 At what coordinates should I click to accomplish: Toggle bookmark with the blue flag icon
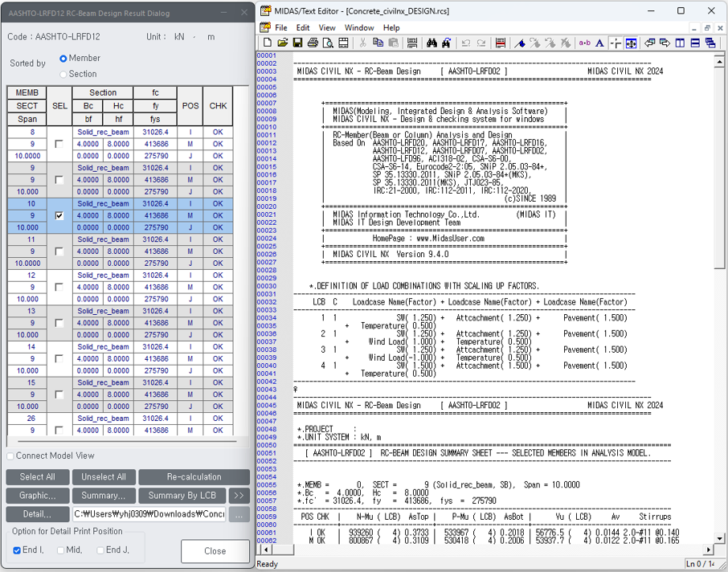point(520,43)
